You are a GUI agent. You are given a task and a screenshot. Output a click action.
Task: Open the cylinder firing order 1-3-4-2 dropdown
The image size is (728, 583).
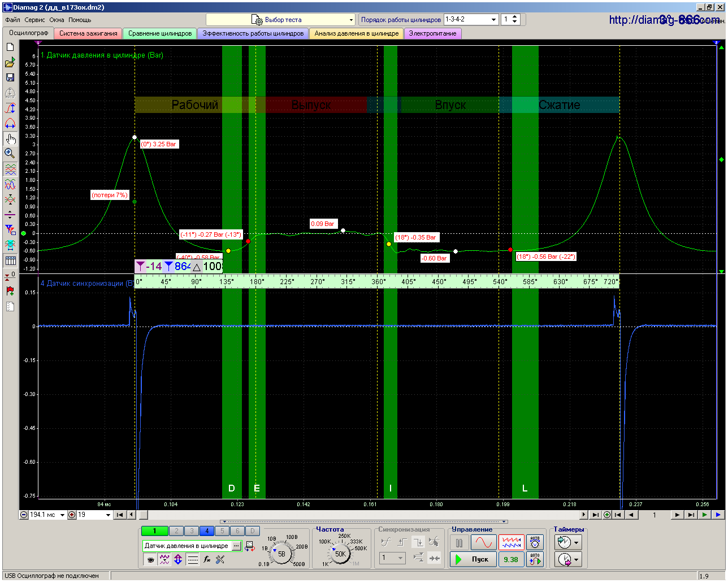pyautogui.click(x=471, y=19)
